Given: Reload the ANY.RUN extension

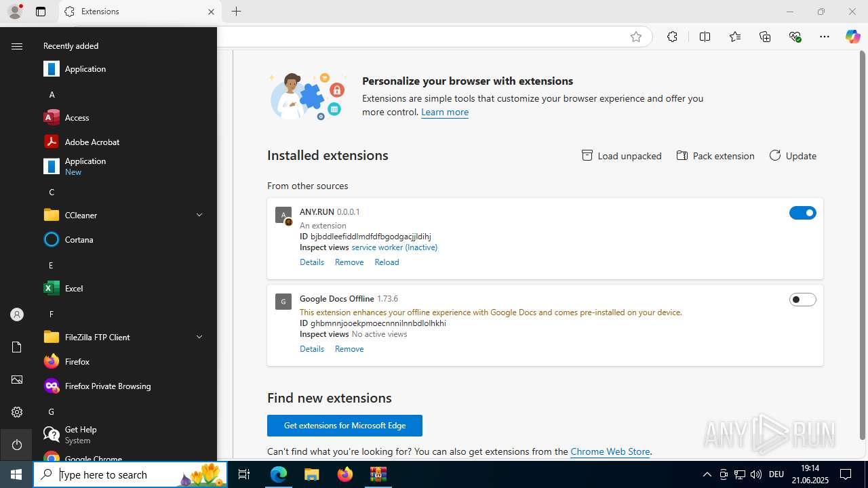Looking at the screenshot, I should [x=387, y=262].
